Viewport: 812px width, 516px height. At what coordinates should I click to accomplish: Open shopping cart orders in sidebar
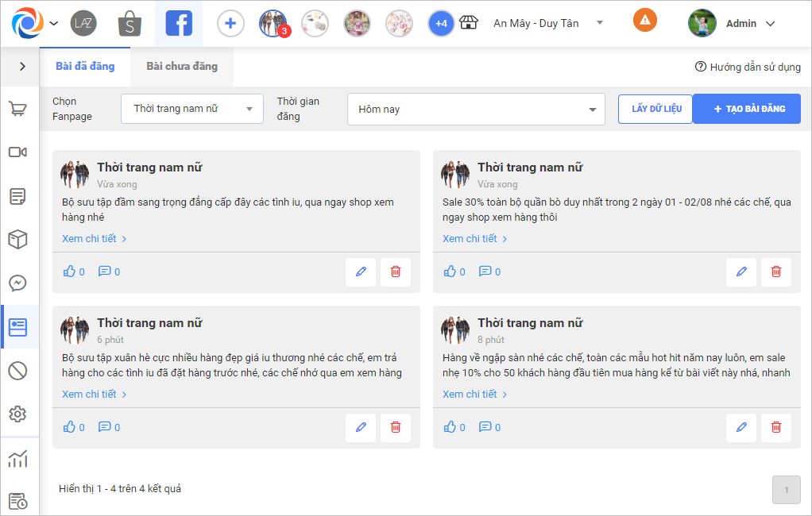pos(18,109)
